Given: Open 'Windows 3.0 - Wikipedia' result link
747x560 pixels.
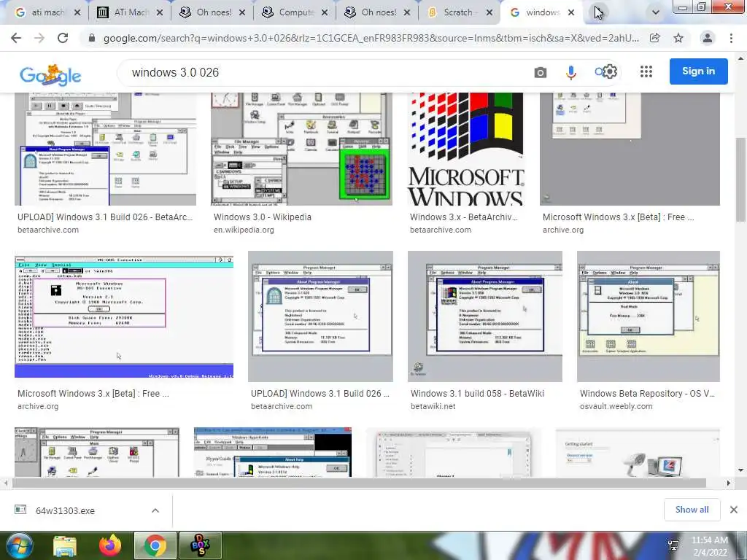Looking at the screenshot, I should [262, 217].
